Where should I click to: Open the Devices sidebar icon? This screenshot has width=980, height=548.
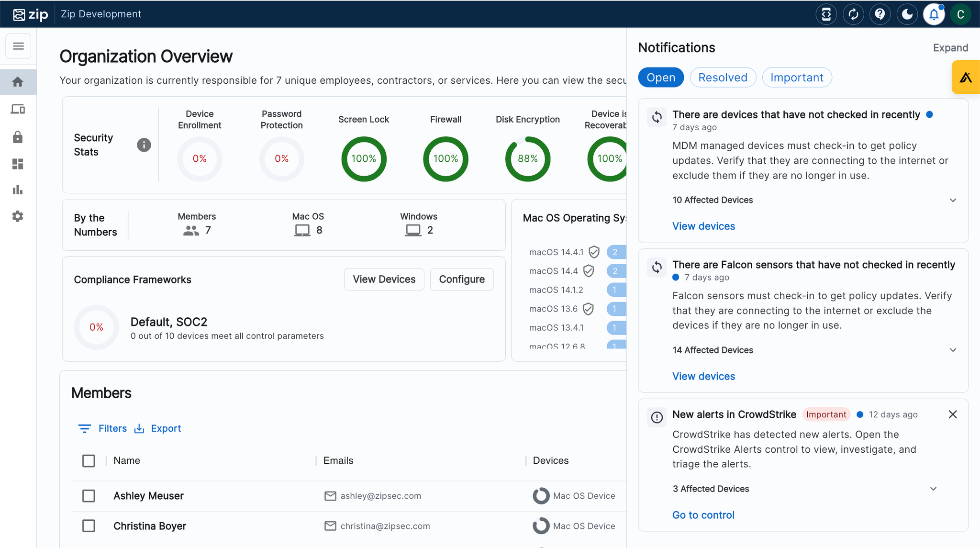click(18, 109)
